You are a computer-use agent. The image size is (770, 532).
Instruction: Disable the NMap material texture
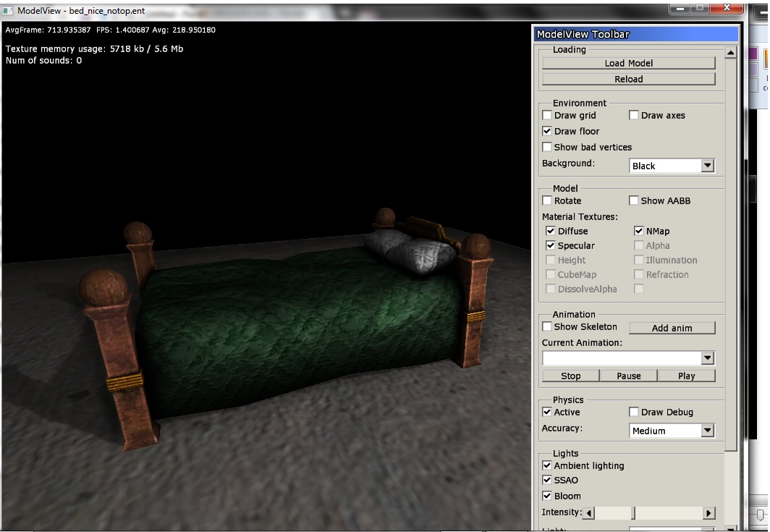click(x=639, y=231)
